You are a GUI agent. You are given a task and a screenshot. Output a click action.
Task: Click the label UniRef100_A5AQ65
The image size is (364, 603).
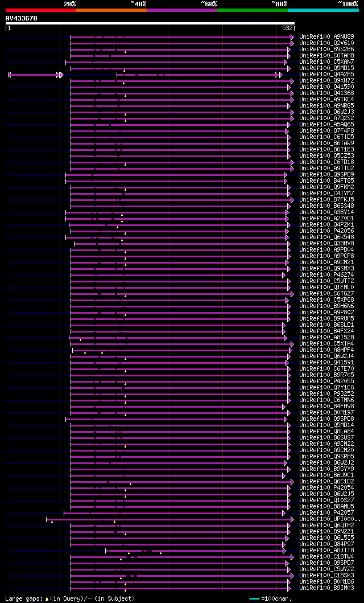[327, 124]
